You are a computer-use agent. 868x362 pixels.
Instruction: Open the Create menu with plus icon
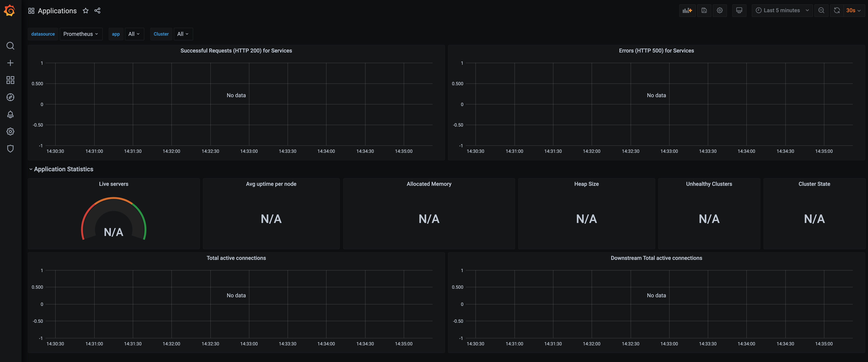click(10, 63)
